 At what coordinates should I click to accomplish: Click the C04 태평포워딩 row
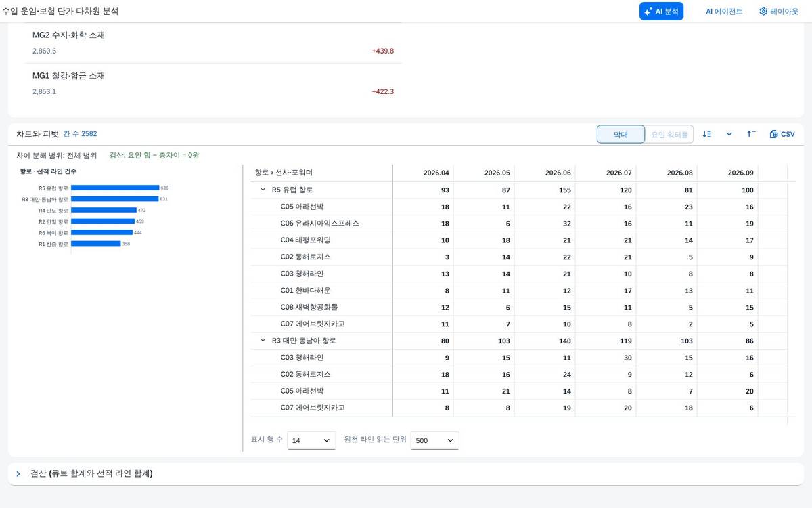click(518, 240)
